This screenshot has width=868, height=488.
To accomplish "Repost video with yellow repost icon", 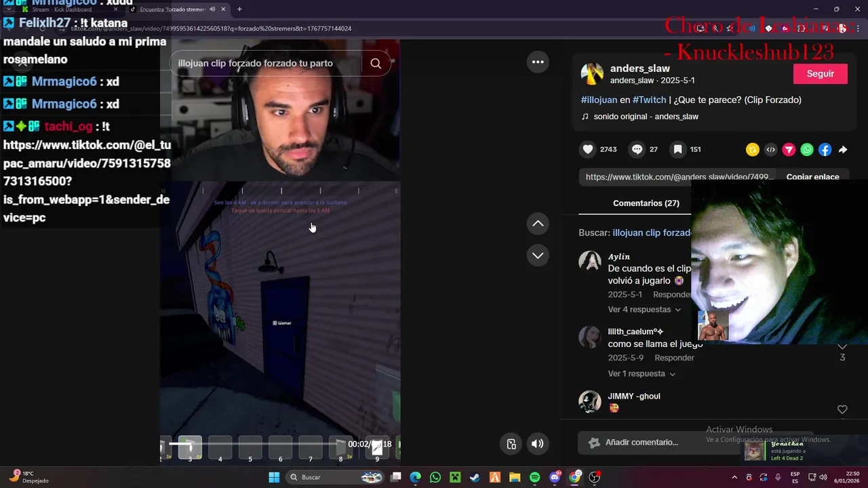I will click(x=752, y=150).
